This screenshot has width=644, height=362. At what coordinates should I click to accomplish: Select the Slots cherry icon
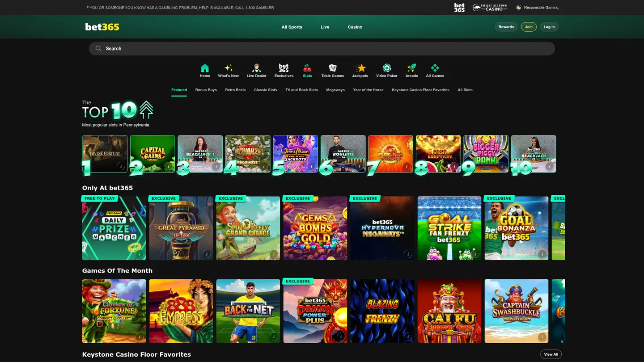point(307,68)
